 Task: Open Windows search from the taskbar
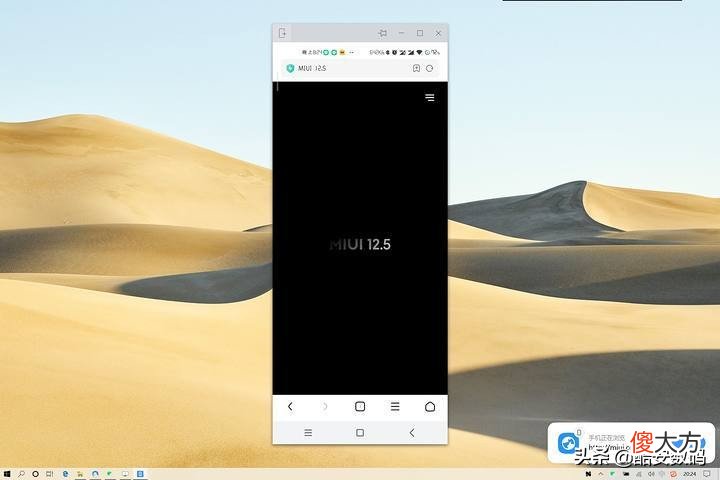21,474
